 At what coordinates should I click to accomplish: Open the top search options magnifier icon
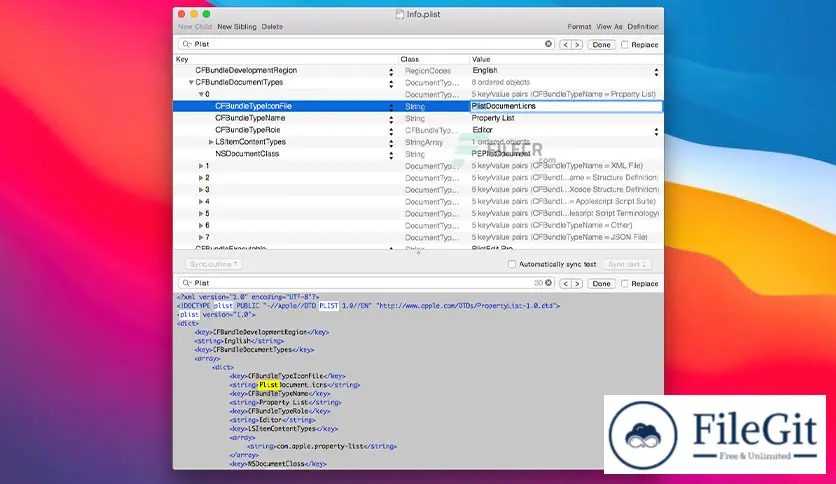(186, 44)
